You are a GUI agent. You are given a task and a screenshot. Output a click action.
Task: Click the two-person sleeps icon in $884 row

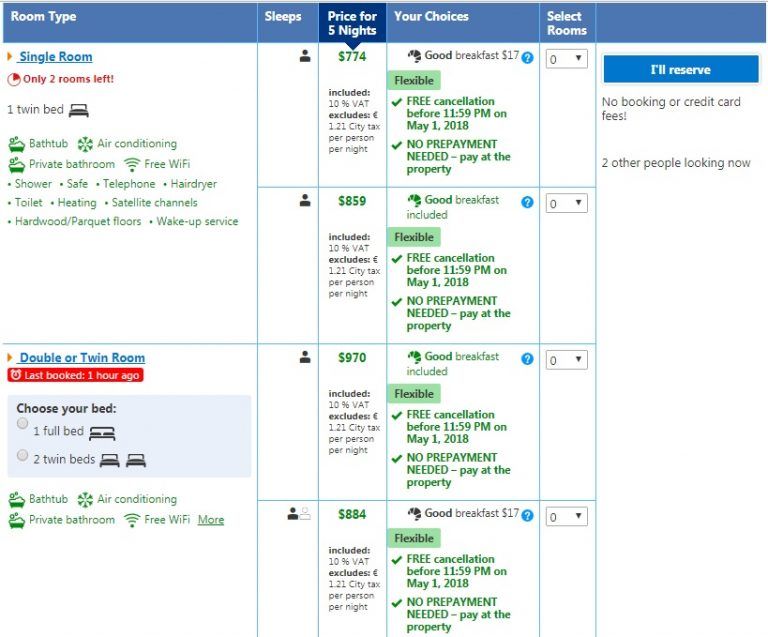coord(299,514)
